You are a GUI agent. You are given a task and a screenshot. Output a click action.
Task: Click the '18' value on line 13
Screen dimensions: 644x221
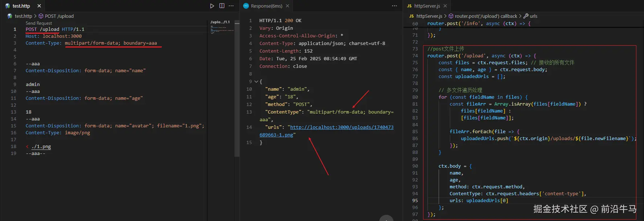coord(28,112)
